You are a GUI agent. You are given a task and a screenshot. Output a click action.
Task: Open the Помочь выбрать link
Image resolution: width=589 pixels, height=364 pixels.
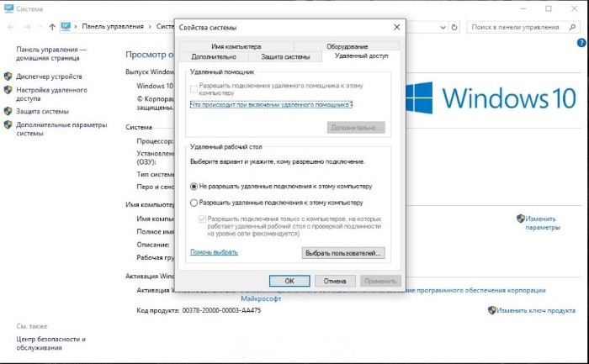(214, 252)
